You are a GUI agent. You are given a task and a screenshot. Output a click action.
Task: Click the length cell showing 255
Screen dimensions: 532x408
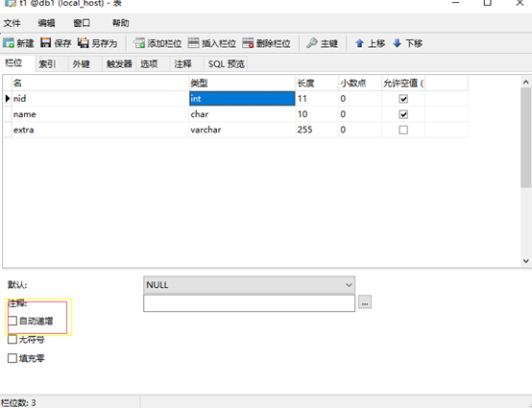(x=317, y=130)
